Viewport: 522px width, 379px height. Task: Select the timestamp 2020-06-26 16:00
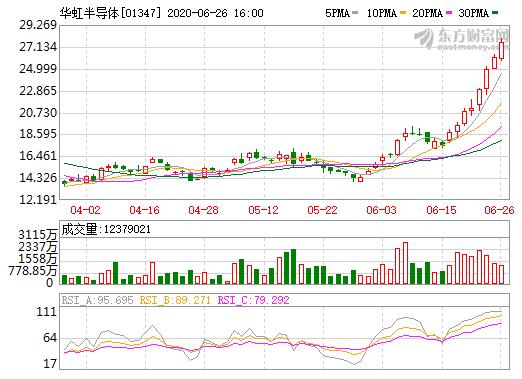[215, 13]
